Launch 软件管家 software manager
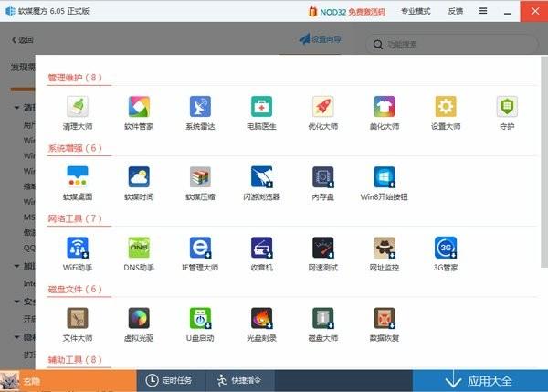This screenshot has width=548, height=392. 139,112
